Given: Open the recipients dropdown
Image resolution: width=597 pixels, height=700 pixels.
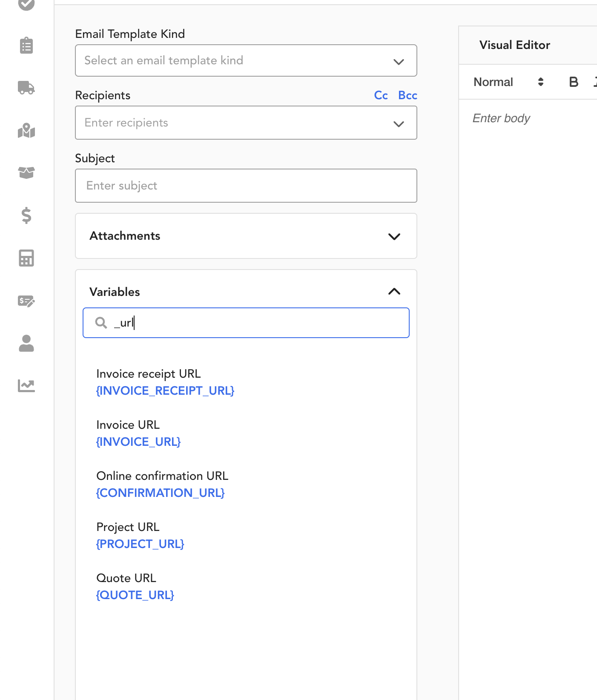Looking at the screenshot, I should pyautogui.click(x=246, y=123).
